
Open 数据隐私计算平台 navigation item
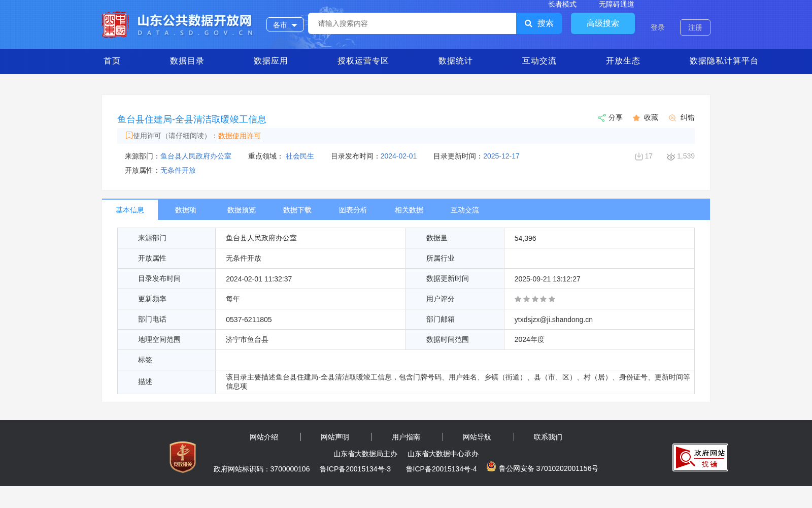tap(724, 61)
